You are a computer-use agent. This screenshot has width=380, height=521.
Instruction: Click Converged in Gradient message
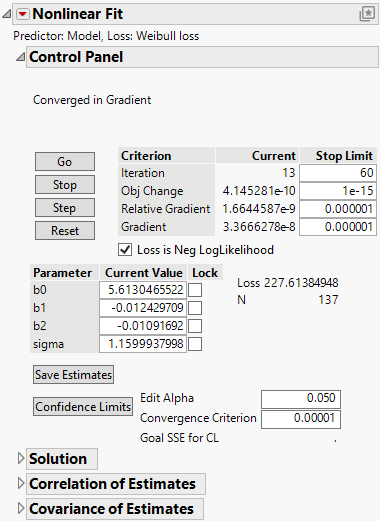[92, 100]
